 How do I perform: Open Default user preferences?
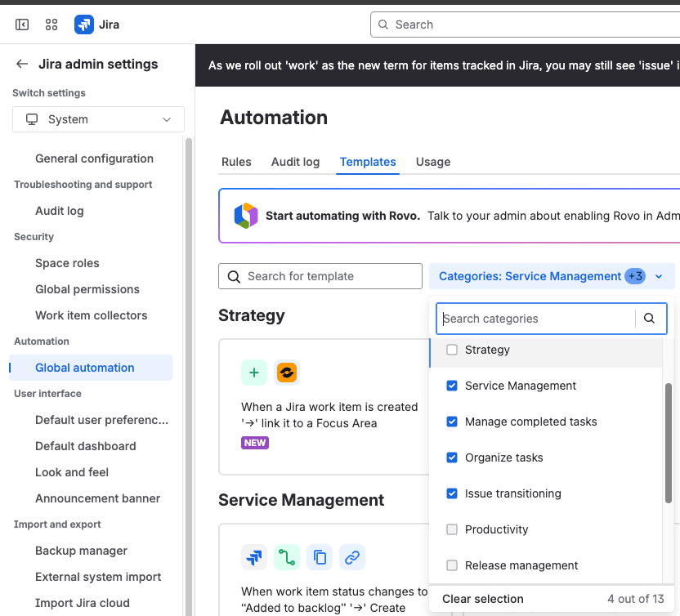pos(101,420)
